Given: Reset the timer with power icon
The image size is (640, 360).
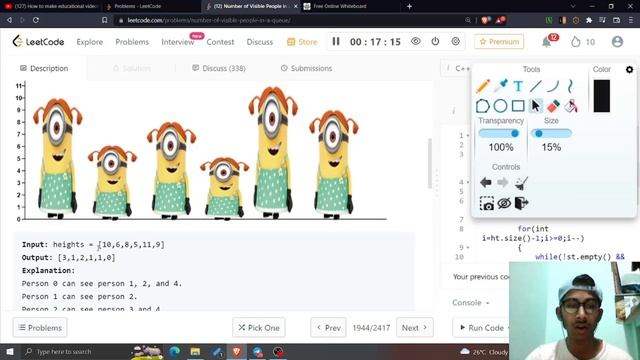Looking at the screenshot, I should click(x=435, y=41).
